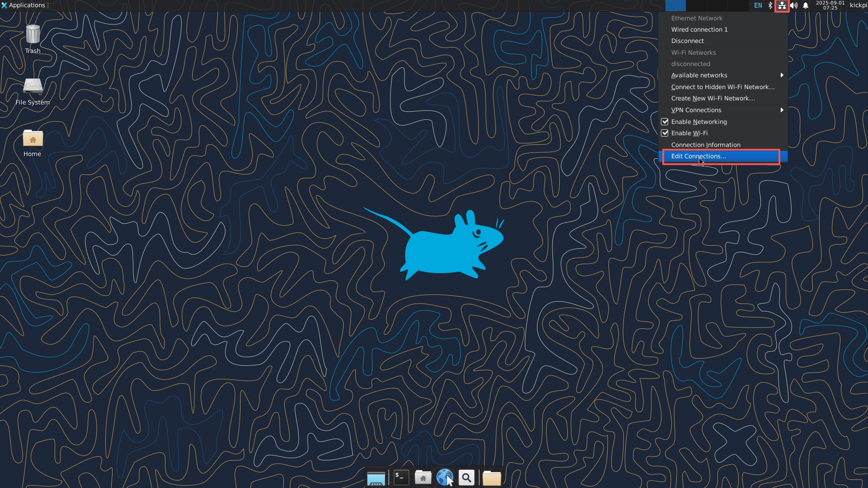Image resolution: width=868 pixels, height=488 pixels.
Task: Toggle the Enable Wi-Fi checkbox
Action: point(665,133)
